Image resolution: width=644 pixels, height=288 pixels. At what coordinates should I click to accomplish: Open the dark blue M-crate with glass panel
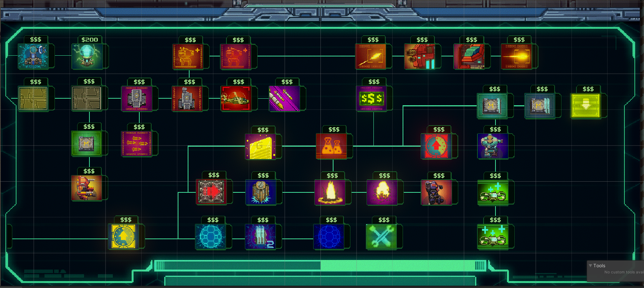coord(540,105)
